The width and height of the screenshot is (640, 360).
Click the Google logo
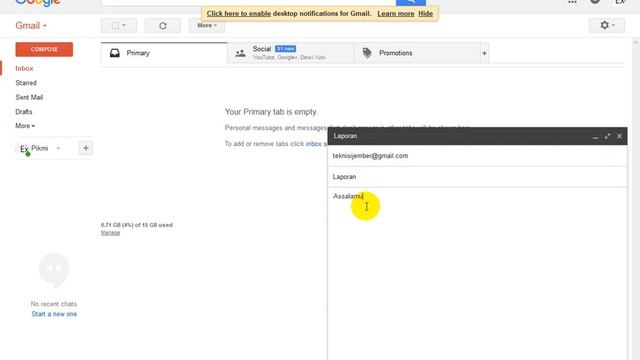click(x=38, y=3)
